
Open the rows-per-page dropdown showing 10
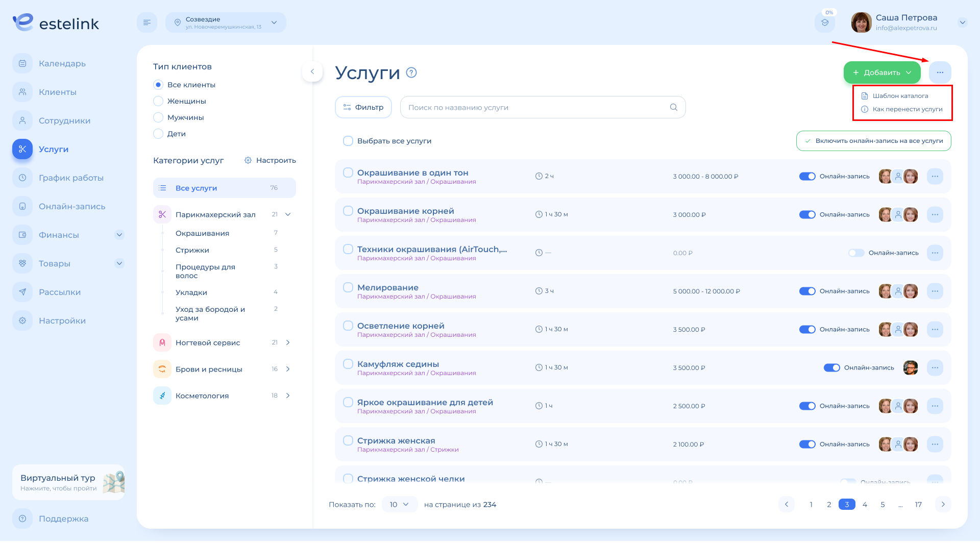(x=399, y=504)
